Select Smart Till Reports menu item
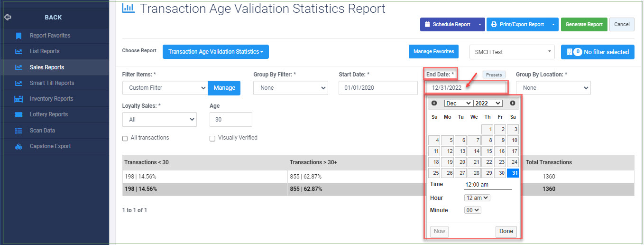The height and width of the screenshot is (245, 644). (52, 83)
